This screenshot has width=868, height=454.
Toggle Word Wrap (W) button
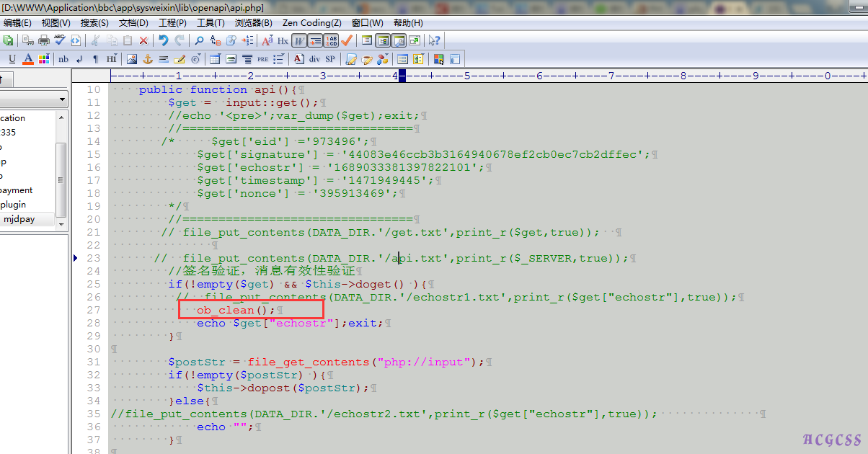click(x=299, y=40)
